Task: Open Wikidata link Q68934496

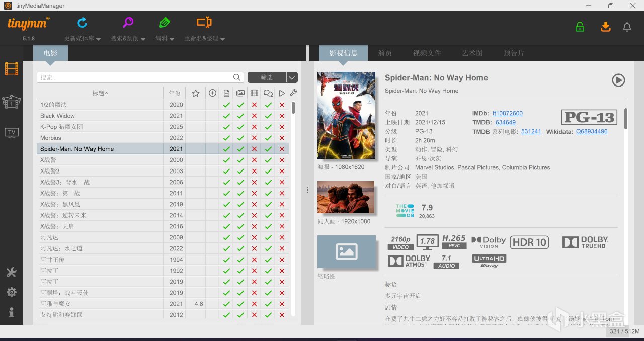Action: [x=592, y=131]
